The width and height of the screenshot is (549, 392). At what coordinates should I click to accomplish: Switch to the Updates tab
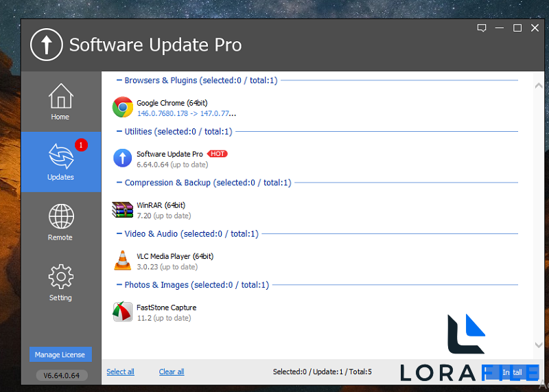pyautogui.click(x=61, y=162)
